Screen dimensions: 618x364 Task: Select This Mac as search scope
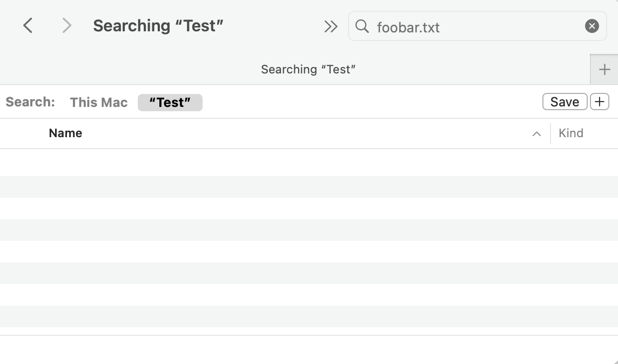click(98, 102)
